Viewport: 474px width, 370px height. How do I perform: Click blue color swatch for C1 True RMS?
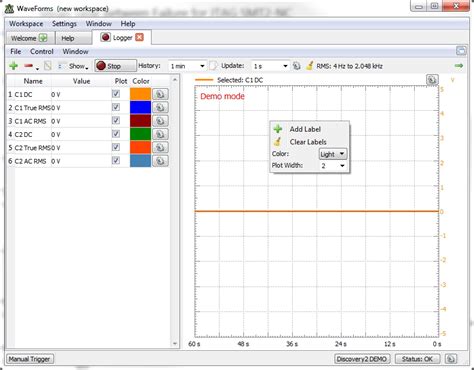[x=140, y=108]
